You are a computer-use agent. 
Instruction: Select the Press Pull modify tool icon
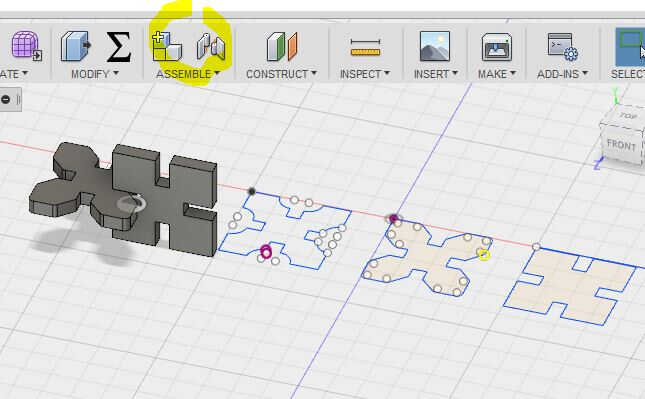tap(76, 46)
